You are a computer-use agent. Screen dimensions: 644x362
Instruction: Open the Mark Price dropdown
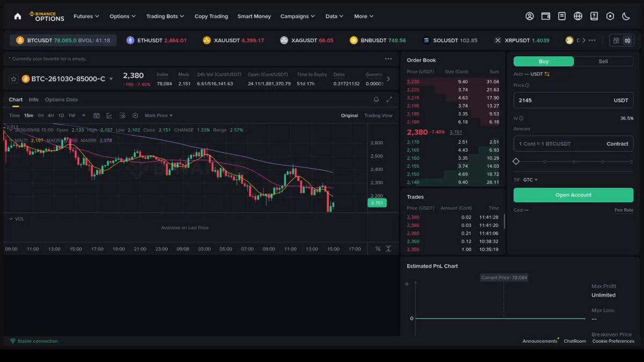158,115
